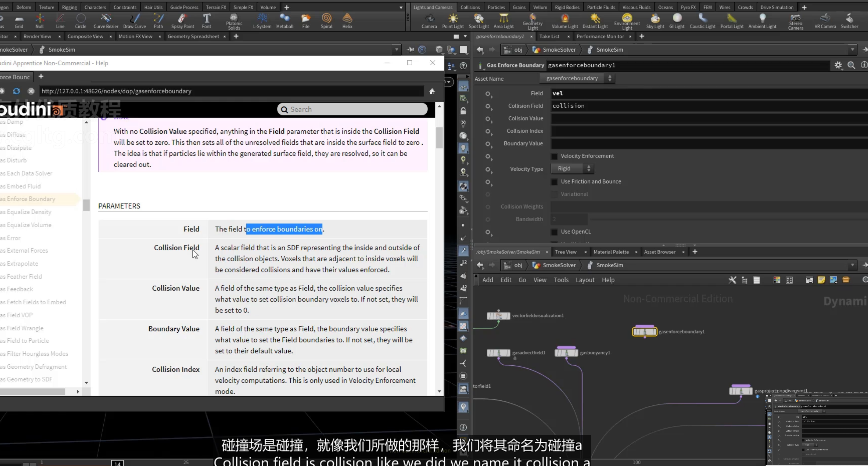The height and width of the screenshot is (466, 868).
Task: Enable the Velocity Enforcement checkbox
Action: tap(554, 156)
